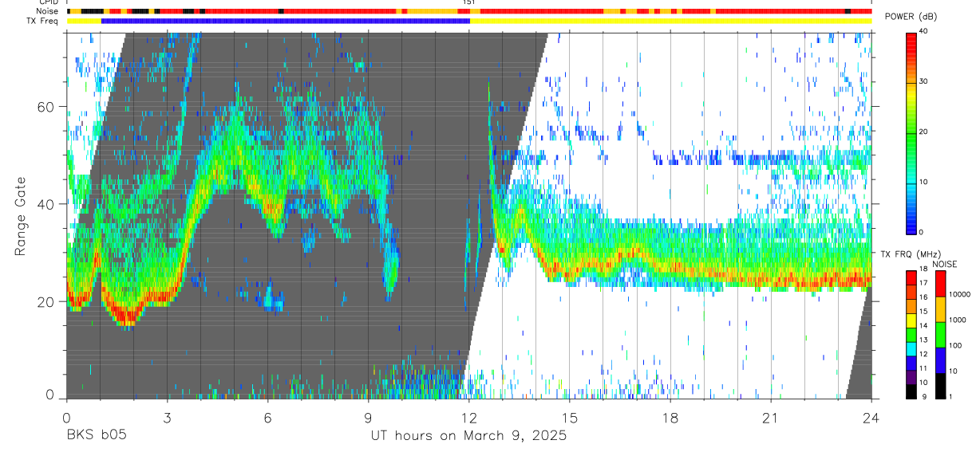This screenshot has height=452, width=980.
Task: Click the 10 tick on power colorbar
Action: tap(925, 183)
